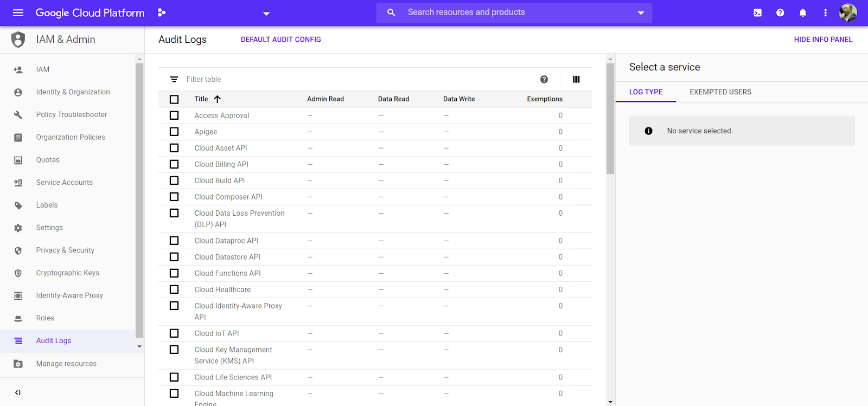Select the Cloud Life Sciences API row title
Screen dimensions: 868x406
233,377
